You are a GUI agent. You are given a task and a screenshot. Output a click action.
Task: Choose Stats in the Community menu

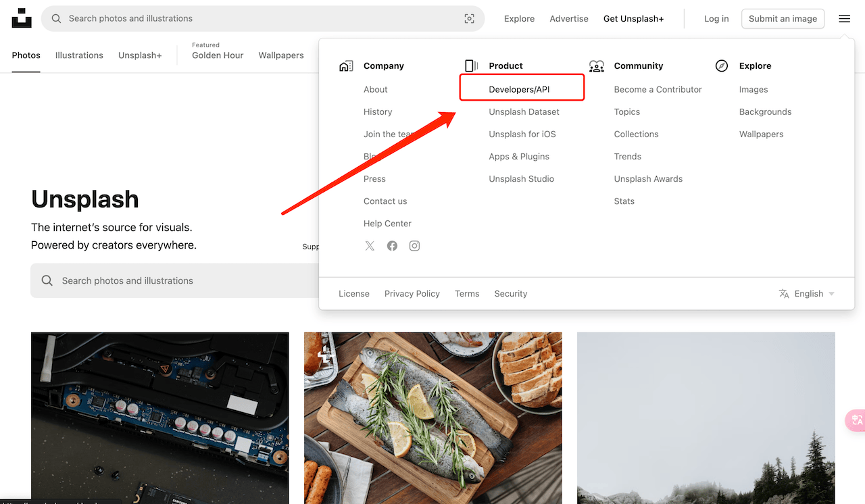tap(624, 201)
